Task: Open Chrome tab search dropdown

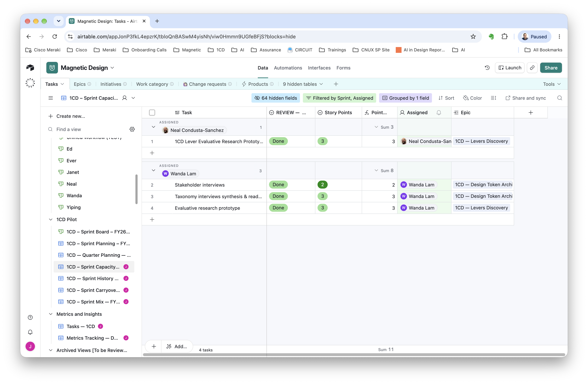Action: tap(58, 21)
